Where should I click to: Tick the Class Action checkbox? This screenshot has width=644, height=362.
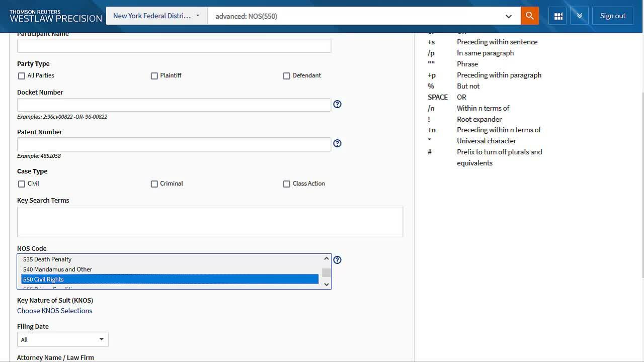click(x=287, y=184)
